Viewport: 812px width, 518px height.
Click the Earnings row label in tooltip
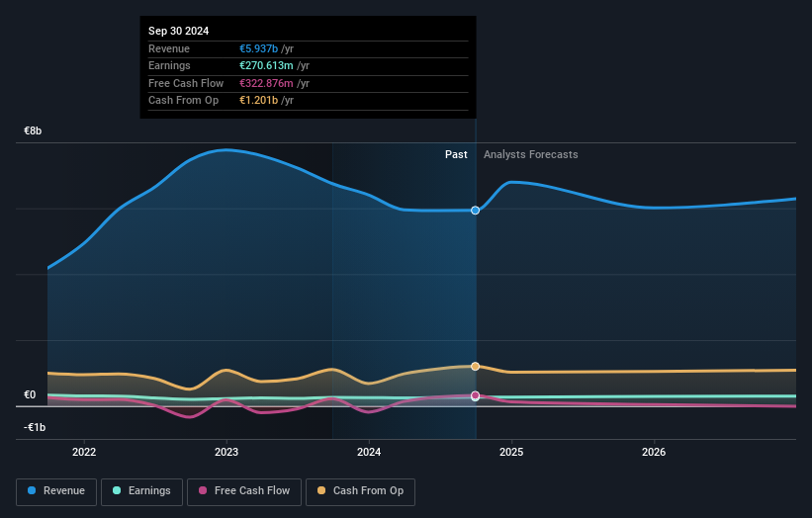click(169, 65)
